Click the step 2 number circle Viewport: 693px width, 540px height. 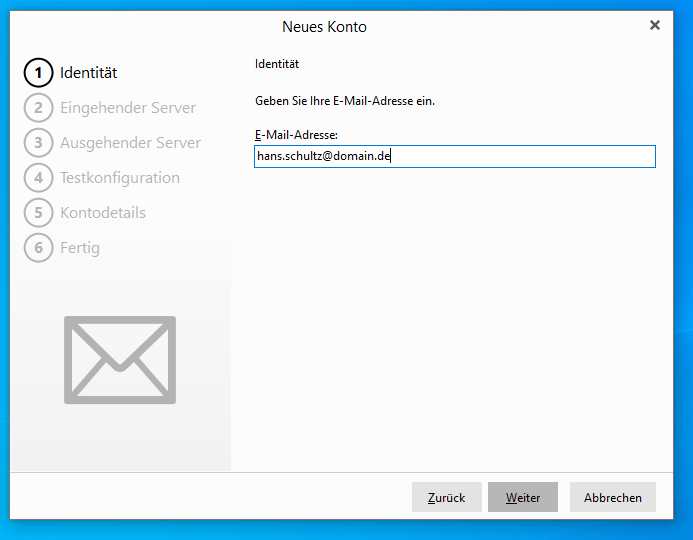pos(38,108)
